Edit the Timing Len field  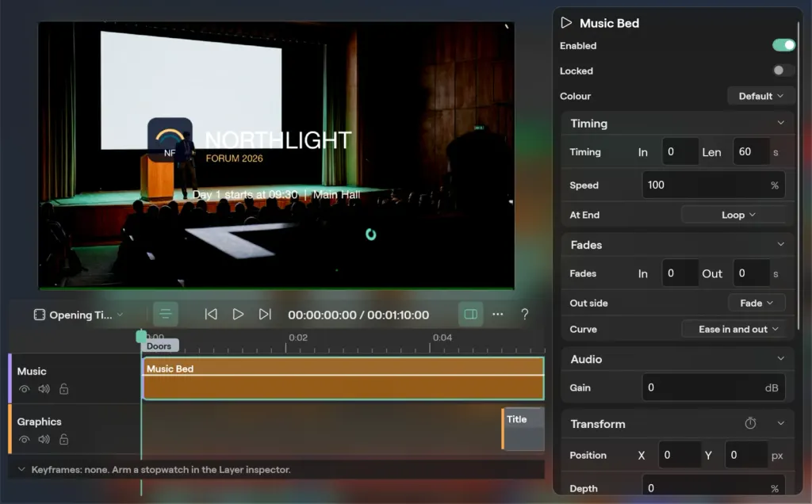pos(751,151)
